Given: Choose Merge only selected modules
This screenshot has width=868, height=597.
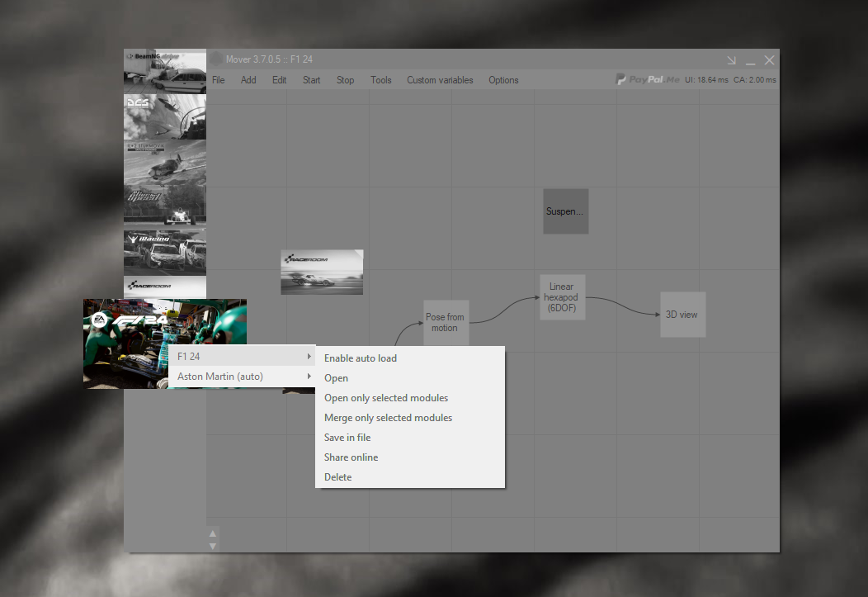Looking at the screenshot, I should pyautogui.click(x=409, y=418).
